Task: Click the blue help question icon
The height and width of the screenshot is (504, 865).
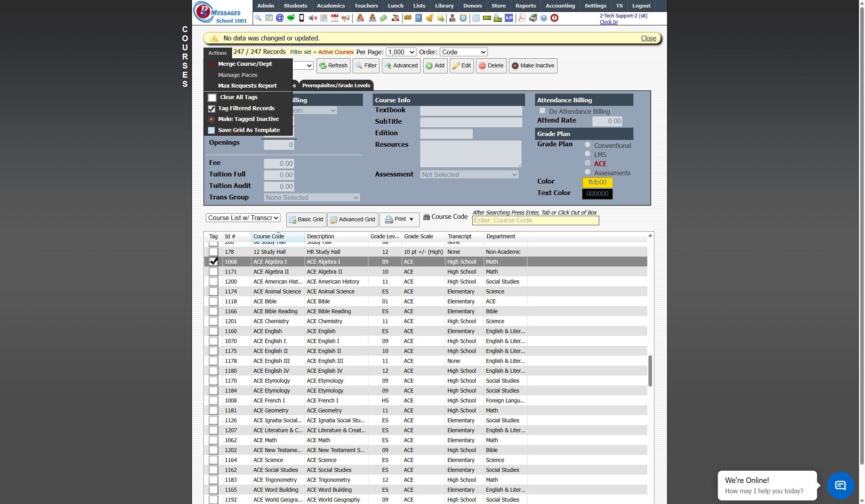Action: click(x=544, y=18)
